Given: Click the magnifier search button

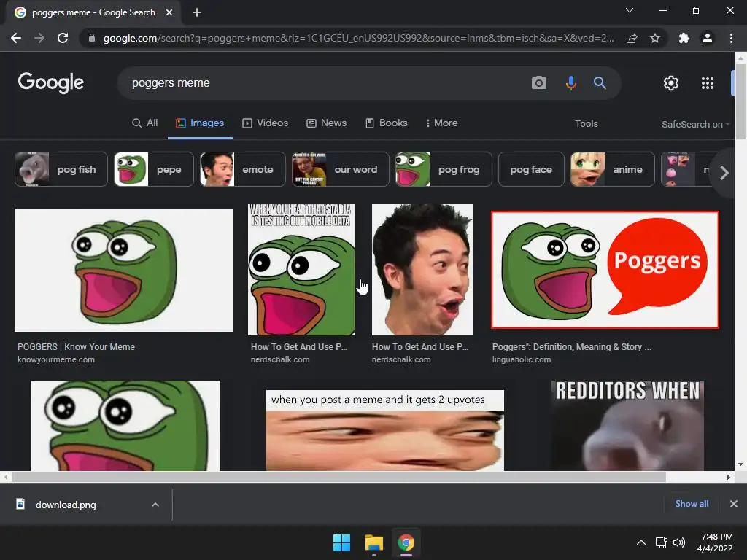Looking at the screenshot, I should coord(600,83).
